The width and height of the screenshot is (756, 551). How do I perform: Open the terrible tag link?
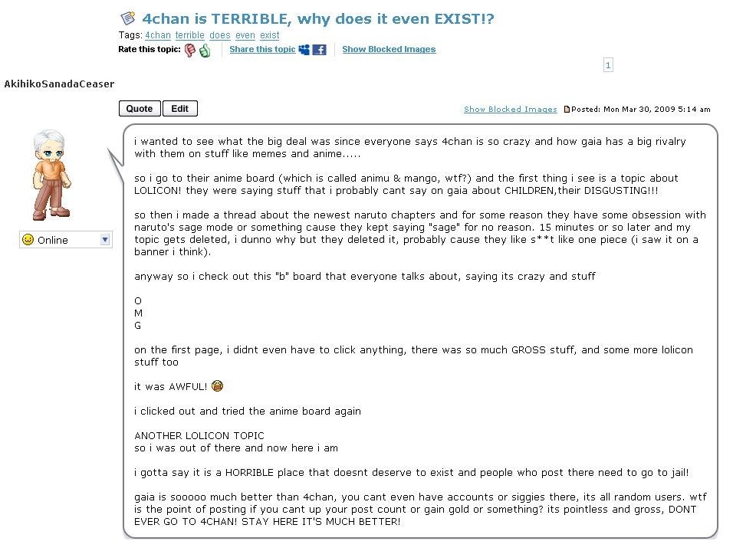[x=190, y=35]
